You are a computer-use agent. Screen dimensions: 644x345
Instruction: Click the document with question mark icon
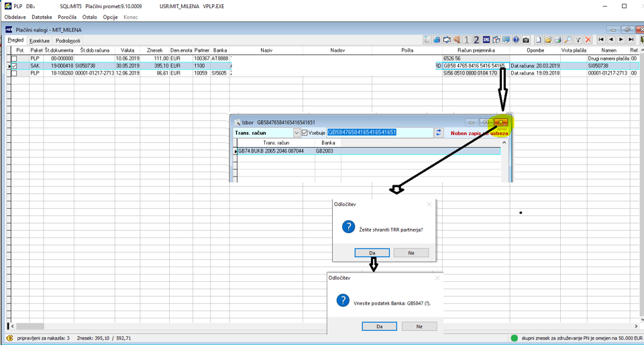click(496, 40)
